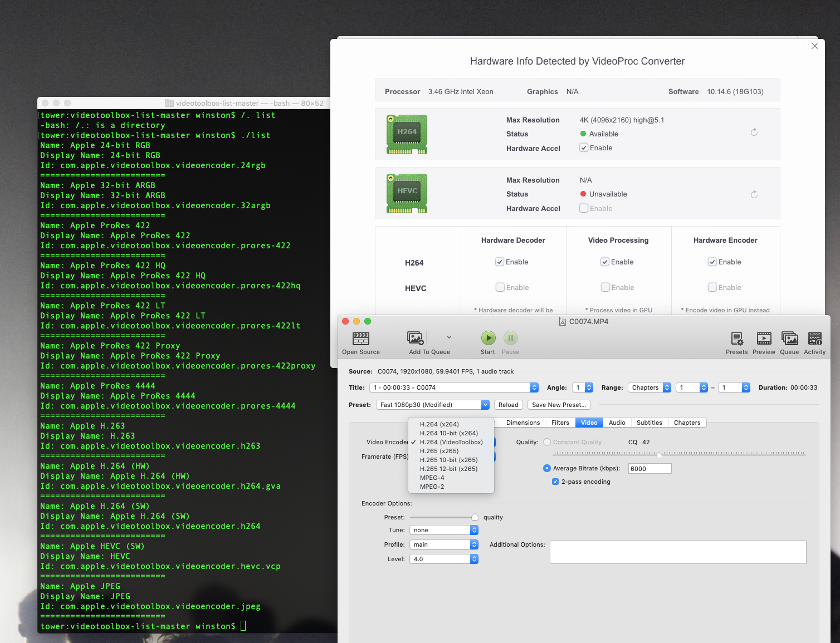
Task: Click the Average Bitrate 6000 field
Action: 649,469
